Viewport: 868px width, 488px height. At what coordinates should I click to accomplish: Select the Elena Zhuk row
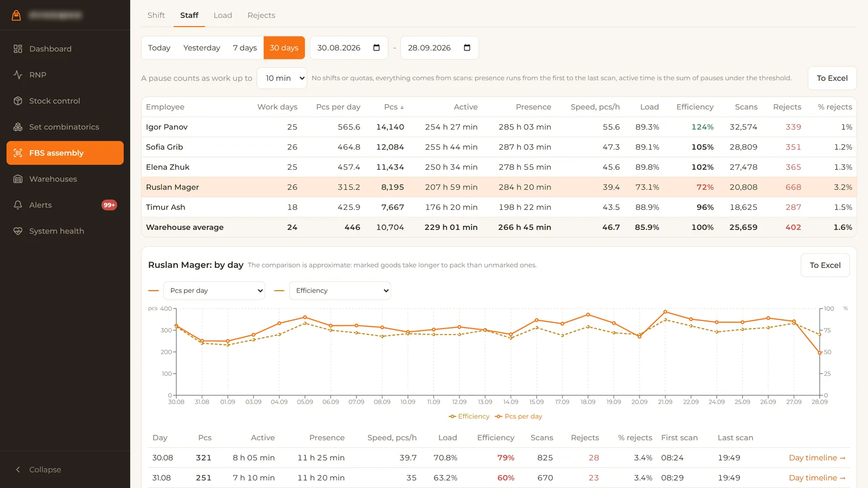pos(499,167)
